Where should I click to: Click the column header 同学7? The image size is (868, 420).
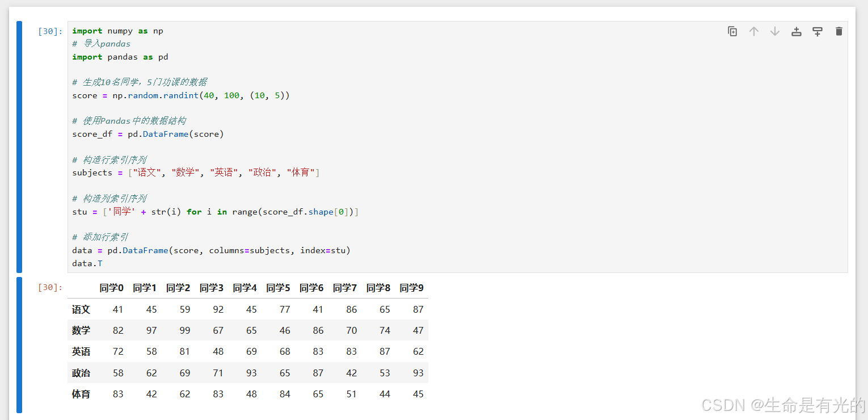click(345, 288)
